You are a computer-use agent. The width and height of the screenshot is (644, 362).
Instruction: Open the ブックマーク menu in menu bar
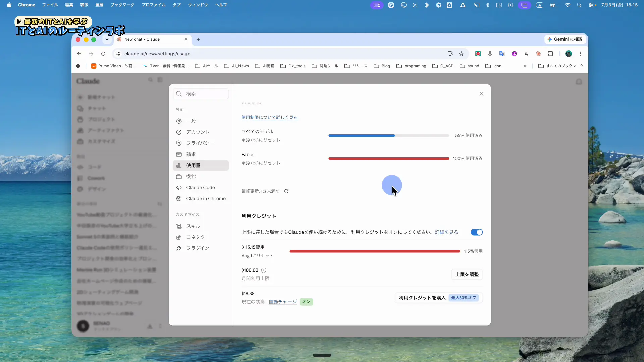pos(122,5)
